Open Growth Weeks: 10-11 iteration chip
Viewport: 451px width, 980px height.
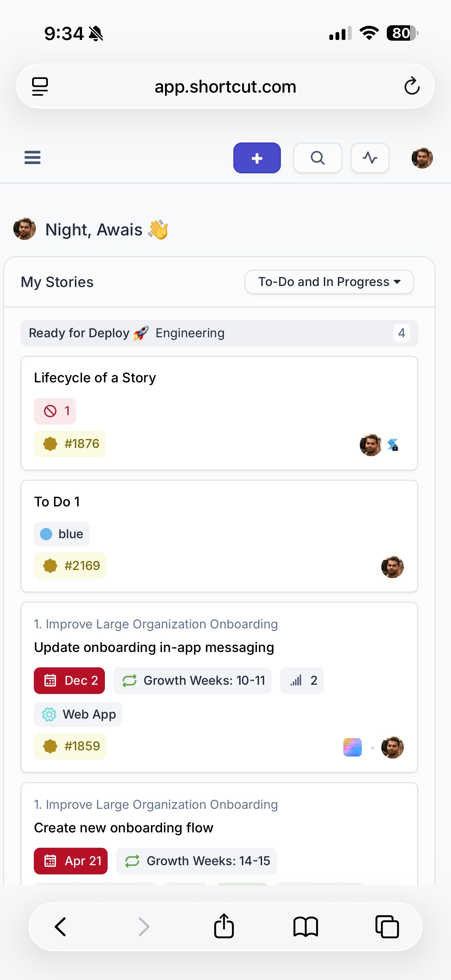(192, 680)
